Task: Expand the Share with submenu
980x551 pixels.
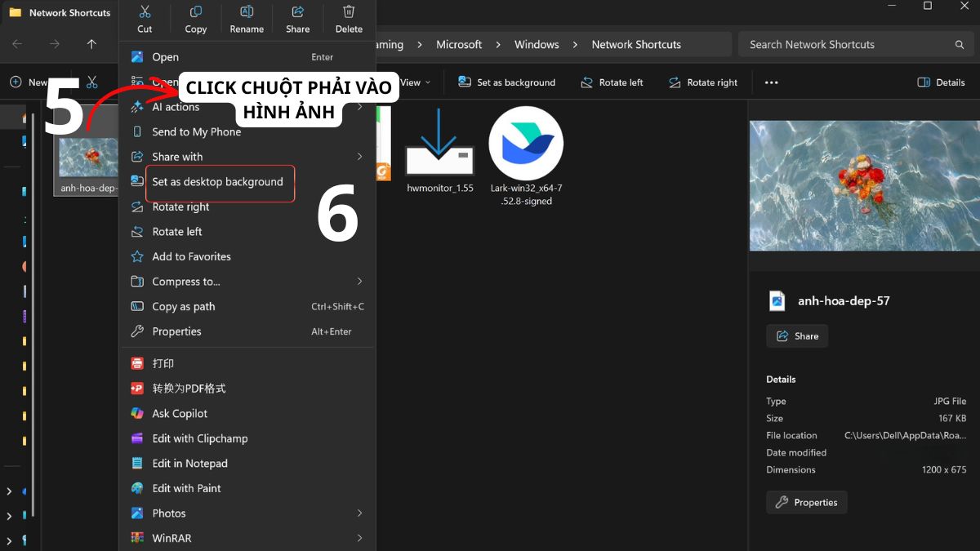Action: coord(359,157)
